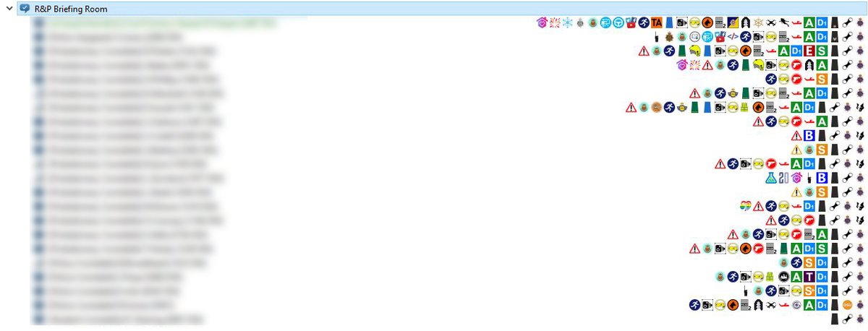
Task: Click the ship's wheel helm icon
Action: click(758, 22)
